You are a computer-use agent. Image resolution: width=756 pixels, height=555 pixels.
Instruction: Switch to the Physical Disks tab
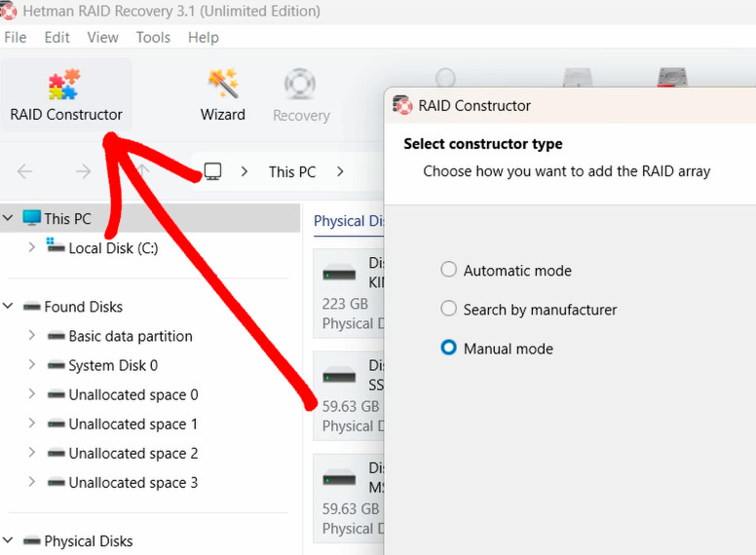[349, 222]
